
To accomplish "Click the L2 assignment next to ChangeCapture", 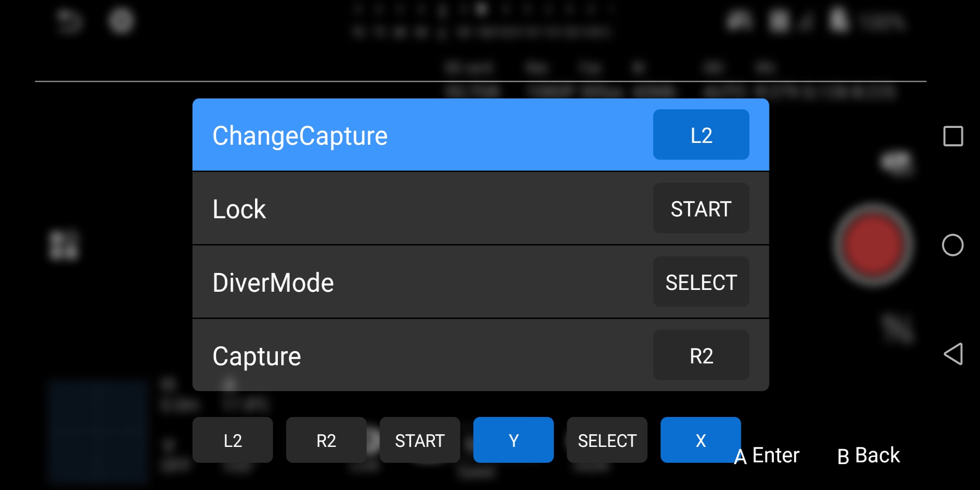I will (x=701, y=135).
